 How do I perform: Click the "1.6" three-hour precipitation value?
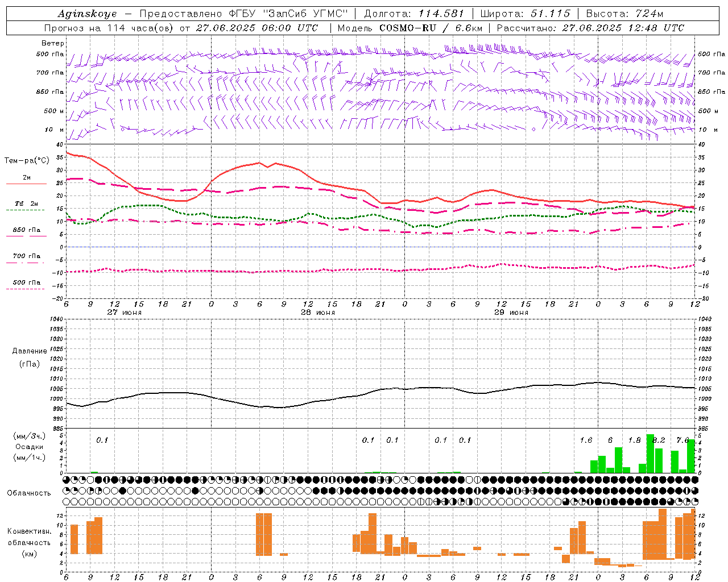click(586, 440)
